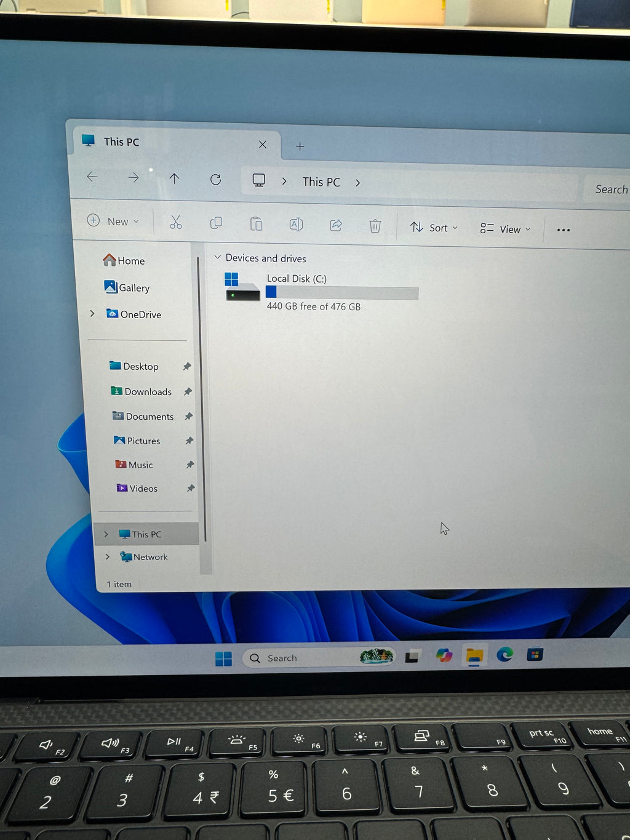Click the Share icon in toolbar
This screenshot has height=840, width=630.
coord(336,225)
